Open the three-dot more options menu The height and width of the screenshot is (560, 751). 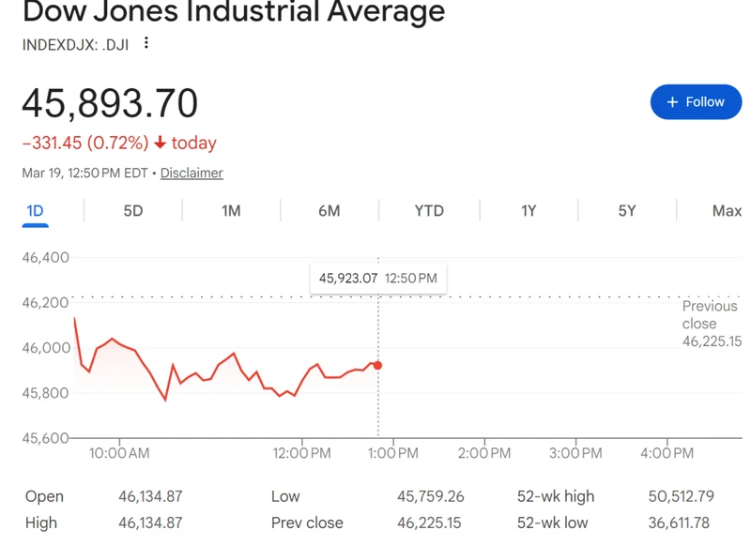pyautogui.click(x=146, y=43)
